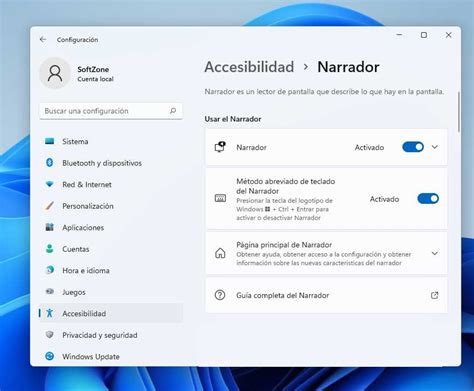Open Cuentas settings page

point(111,249)
